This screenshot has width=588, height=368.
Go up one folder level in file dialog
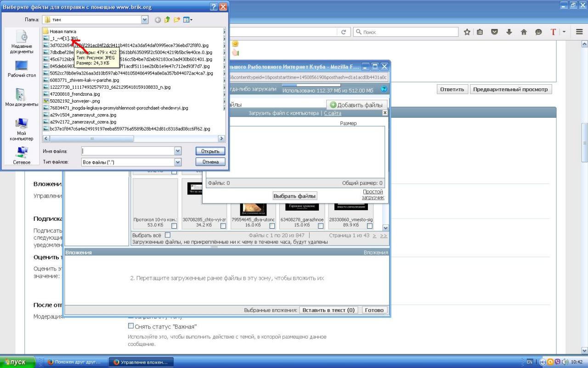(167, 20)
